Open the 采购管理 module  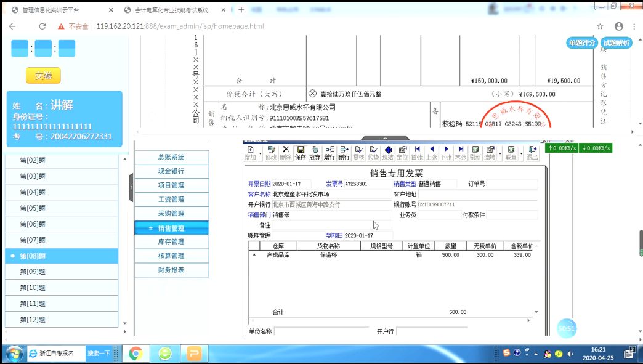(171, 213)
